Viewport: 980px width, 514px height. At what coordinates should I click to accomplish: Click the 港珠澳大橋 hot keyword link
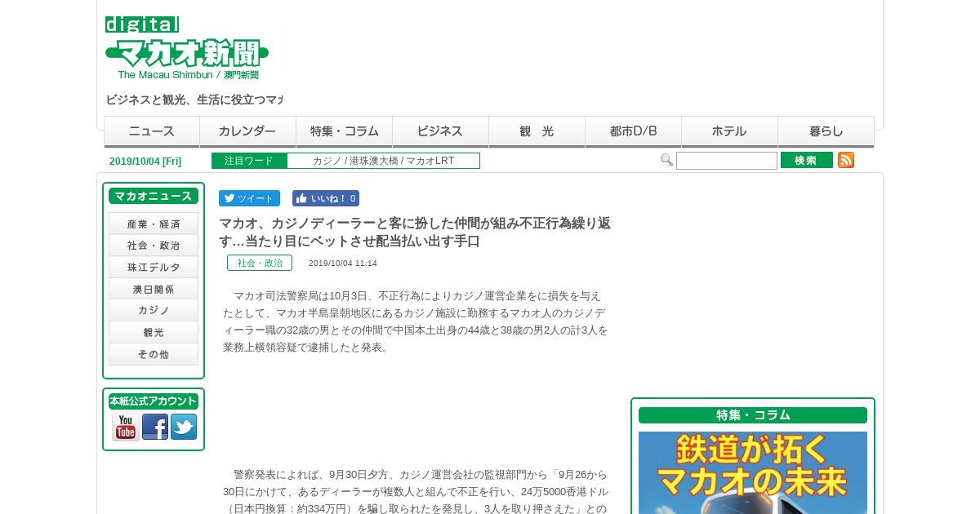coord(374,161)
